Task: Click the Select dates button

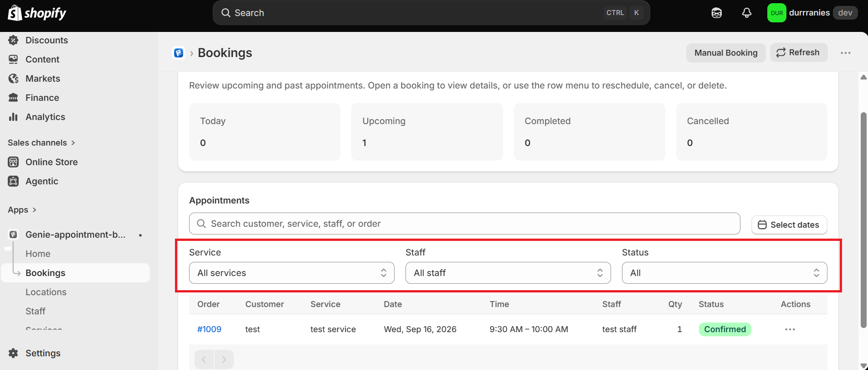Action: (789, 225)
